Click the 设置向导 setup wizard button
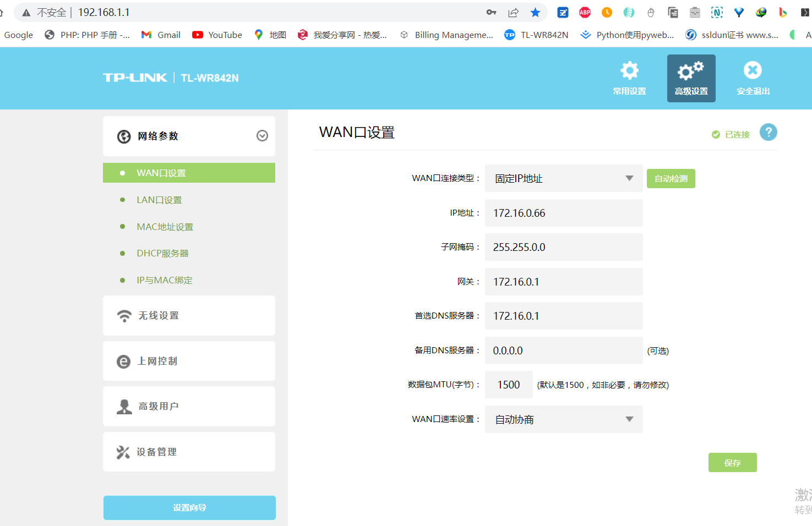The width and height of the screenshot is (812, 526). click(x=189, y=508)
